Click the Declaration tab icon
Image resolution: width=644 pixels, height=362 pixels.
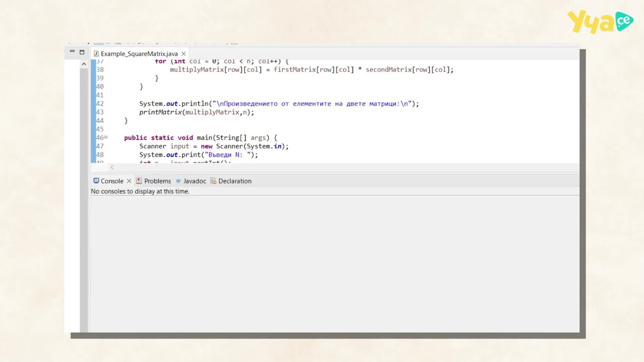pos(213,181)
